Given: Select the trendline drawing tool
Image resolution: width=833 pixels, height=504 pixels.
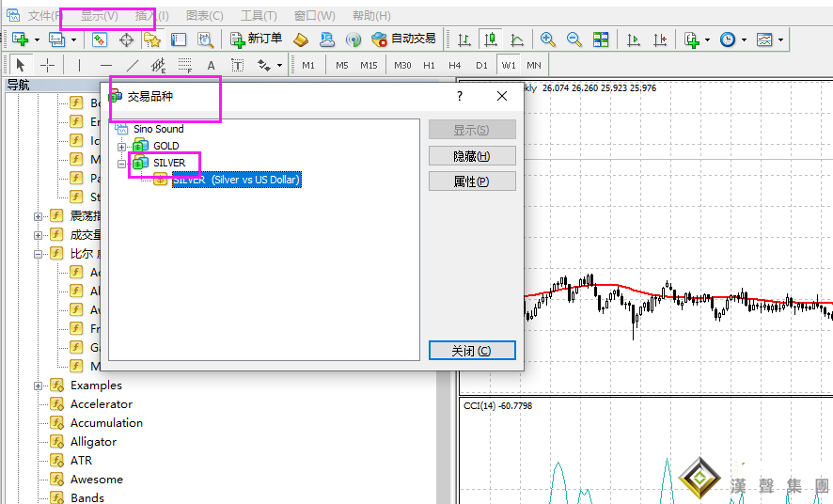Looking at the screenshot, I should click(x=133, y=65).
